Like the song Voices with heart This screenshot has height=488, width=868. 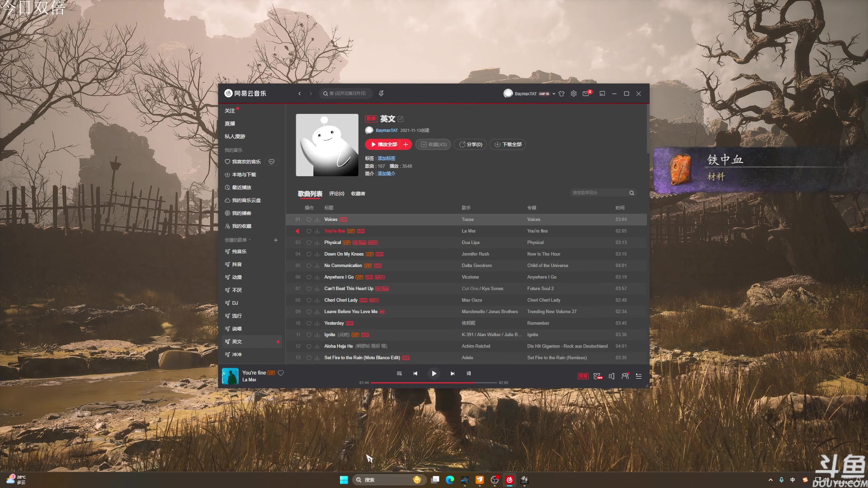[x=309, y=220]
